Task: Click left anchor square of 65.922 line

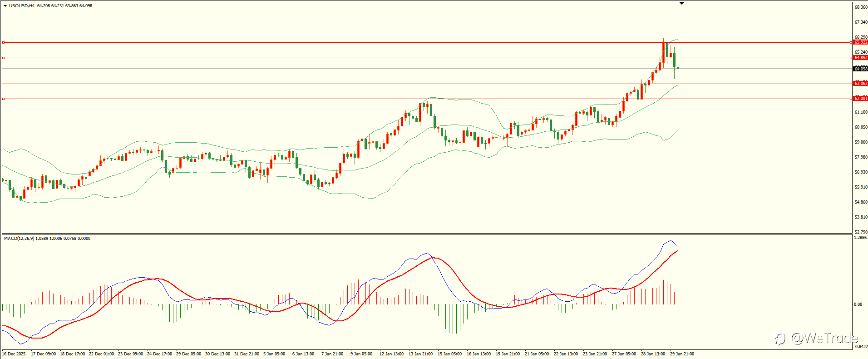Action: click(x=4, y=42)
